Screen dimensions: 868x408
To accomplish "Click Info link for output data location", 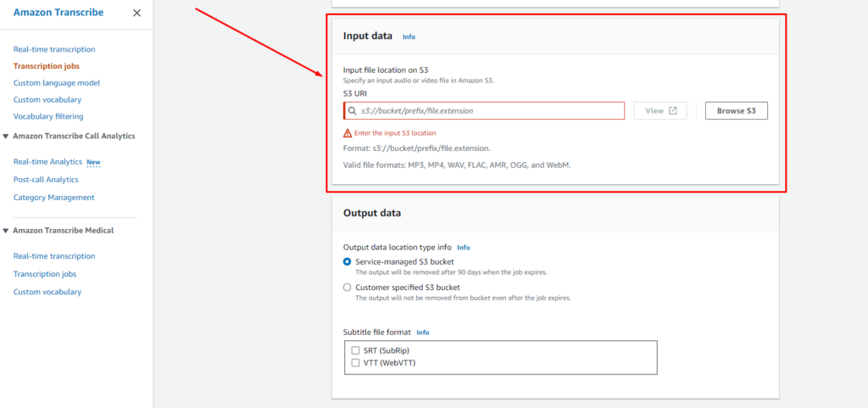I will tap(464, 248).
